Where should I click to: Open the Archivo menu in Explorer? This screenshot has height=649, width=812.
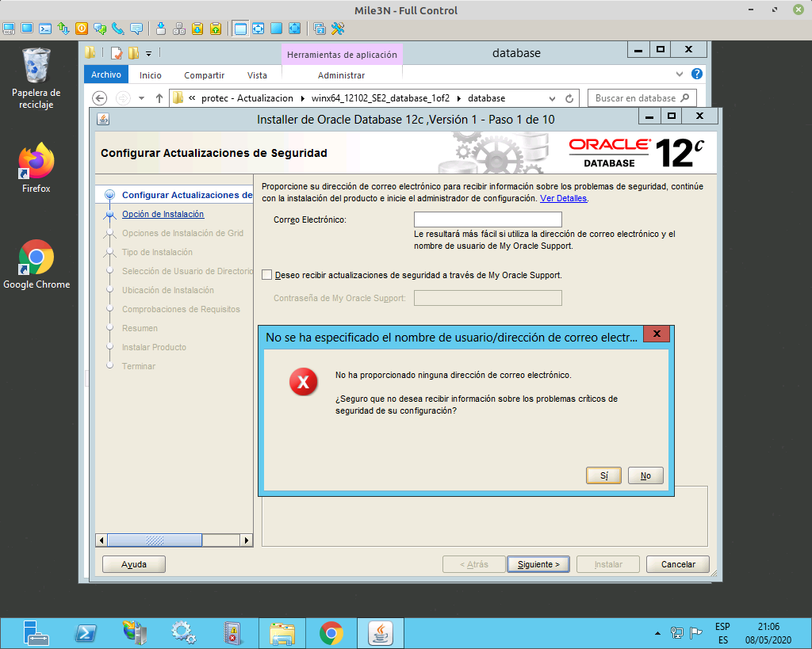pyautogui.click(x=105, y=74)
